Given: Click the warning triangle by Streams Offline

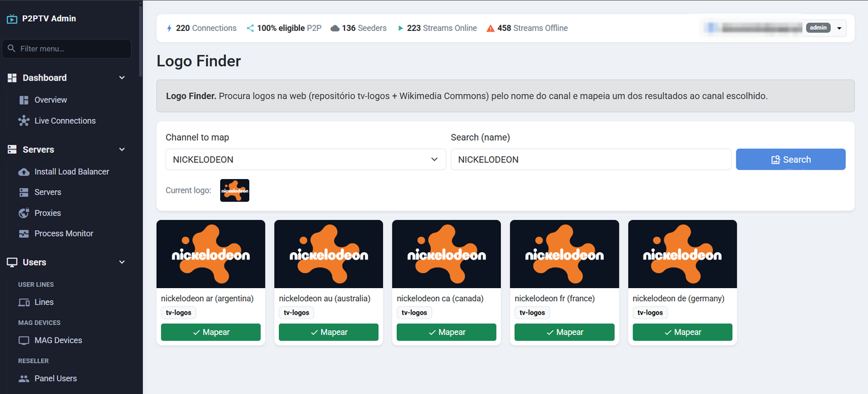Looking at the screenshot, I should [x=490, y=28].
